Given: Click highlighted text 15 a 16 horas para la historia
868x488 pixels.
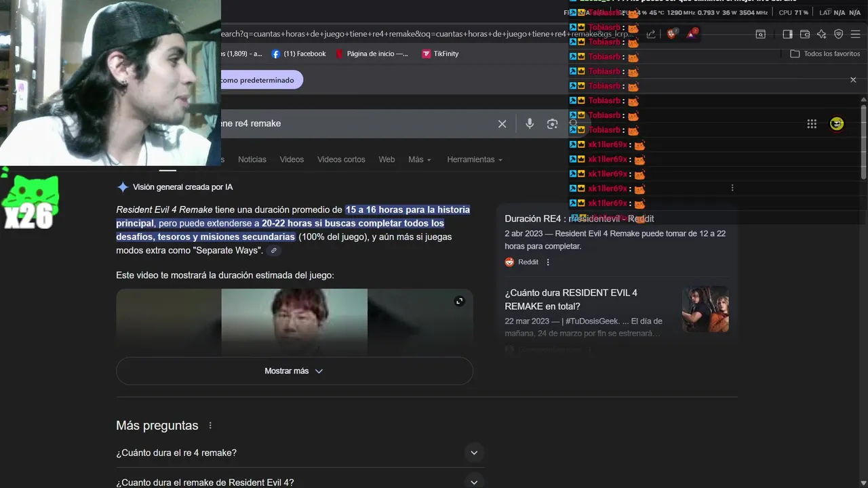Looking at the screenshot, I should coord(408,209).
